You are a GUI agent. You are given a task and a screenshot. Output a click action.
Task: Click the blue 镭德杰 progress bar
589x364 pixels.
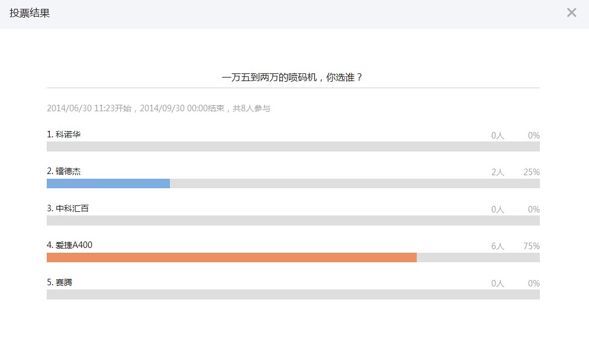point(108,183)
